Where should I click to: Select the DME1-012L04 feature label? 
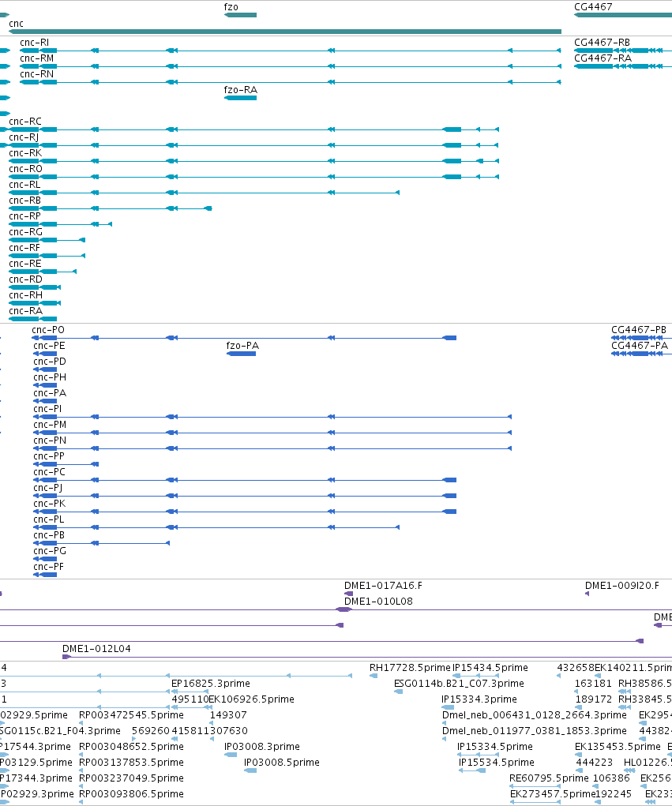[x=96, y=648]
